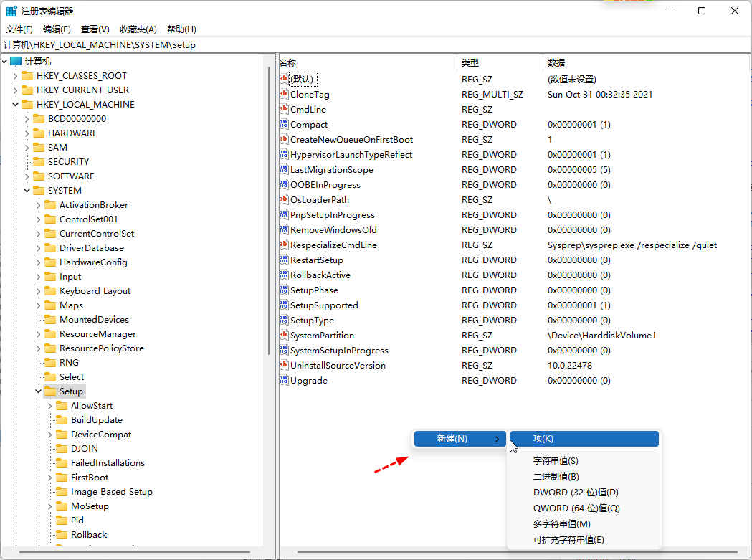
Task: Click the DWORD icon beside OOBEInProgress
Action: point(284,185)
